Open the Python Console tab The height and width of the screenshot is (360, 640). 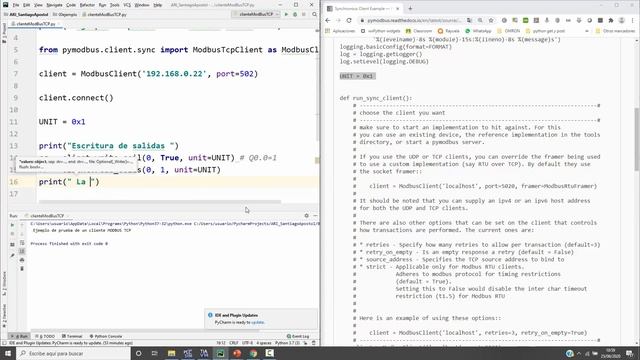tap(106, 336)
